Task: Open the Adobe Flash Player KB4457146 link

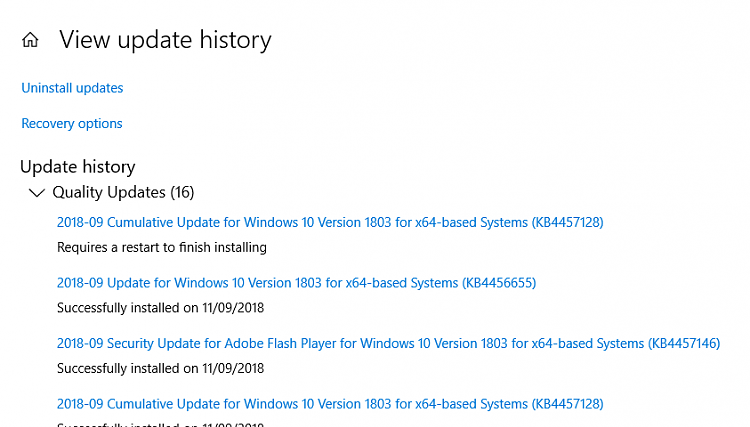Action: pos(388,343)
